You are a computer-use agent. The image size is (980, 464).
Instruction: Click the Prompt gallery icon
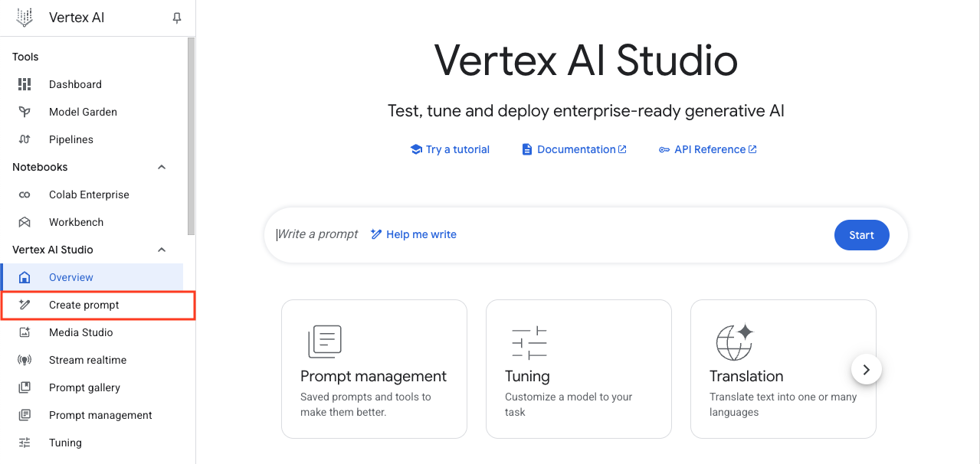pyautogui.click(x=25, y=387)
